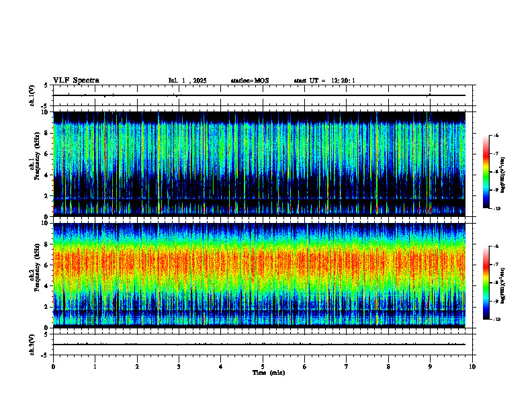Click the "Time (min)" axis label
This screenshot has height=411, width=532.
[x=269, y=373]
